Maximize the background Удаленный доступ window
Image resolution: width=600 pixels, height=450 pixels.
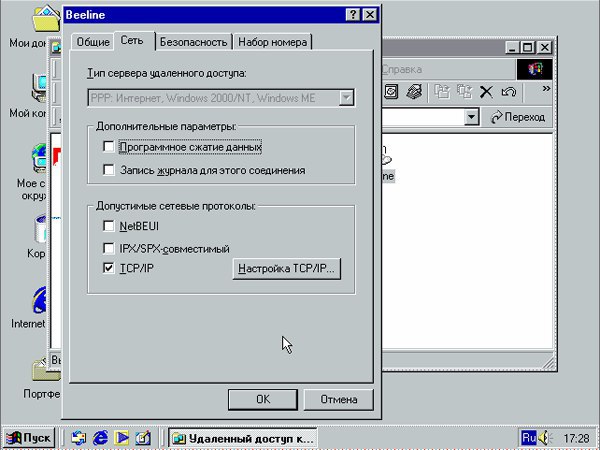tap(527, 47)
